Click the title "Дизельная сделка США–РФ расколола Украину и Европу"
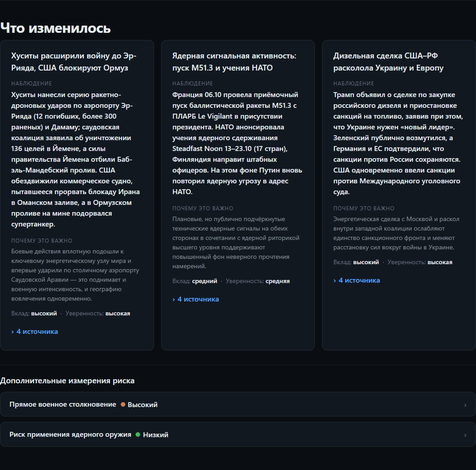 388,62
